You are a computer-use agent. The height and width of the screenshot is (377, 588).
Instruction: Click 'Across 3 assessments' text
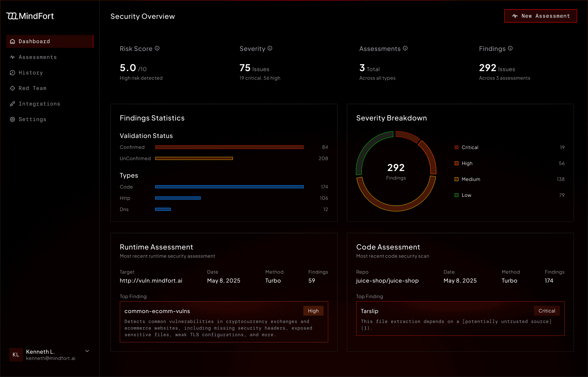coord(505,78)
